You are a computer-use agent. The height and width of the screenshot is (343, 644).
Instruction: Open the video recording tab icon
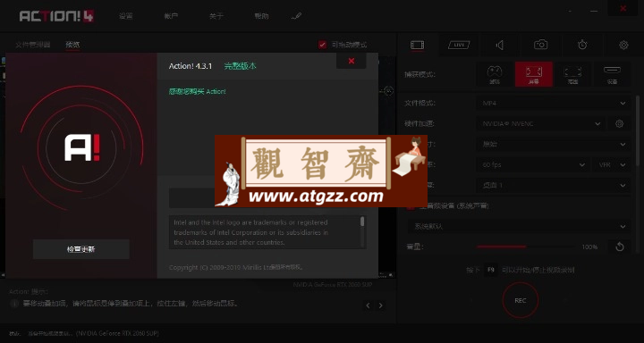coord(418,46)
